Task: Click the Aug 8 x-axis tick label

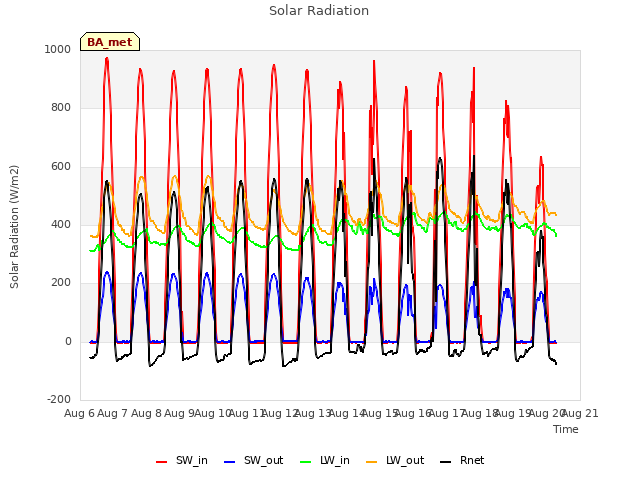Action: [x=146, y=413]
